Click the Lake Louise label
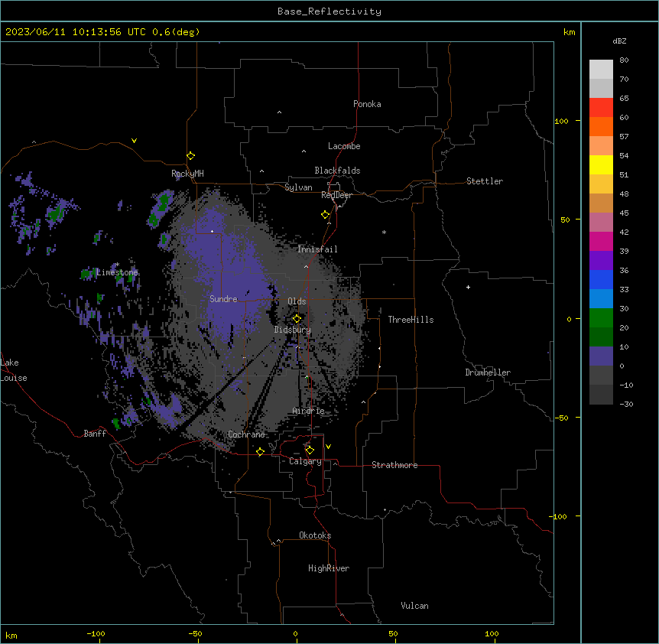This screenshot has width=659, height=644. [x=14, y=370]
